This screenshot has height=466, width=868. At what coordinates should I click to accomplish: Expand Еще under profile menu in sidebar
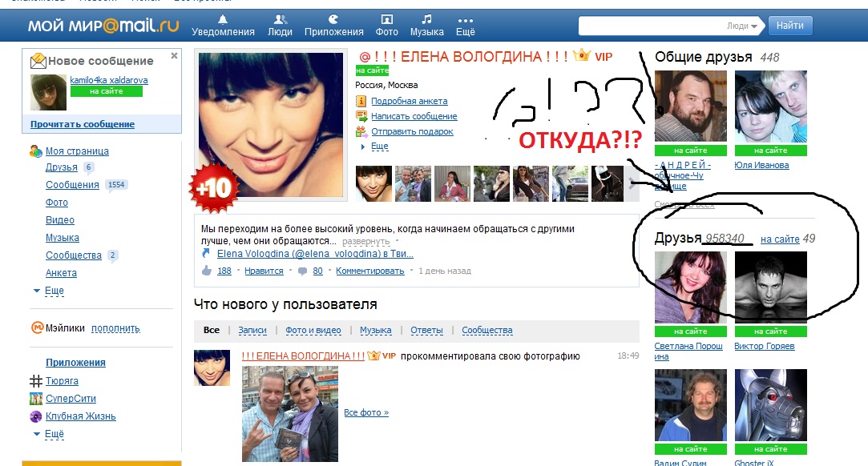(x=55, y=291)
